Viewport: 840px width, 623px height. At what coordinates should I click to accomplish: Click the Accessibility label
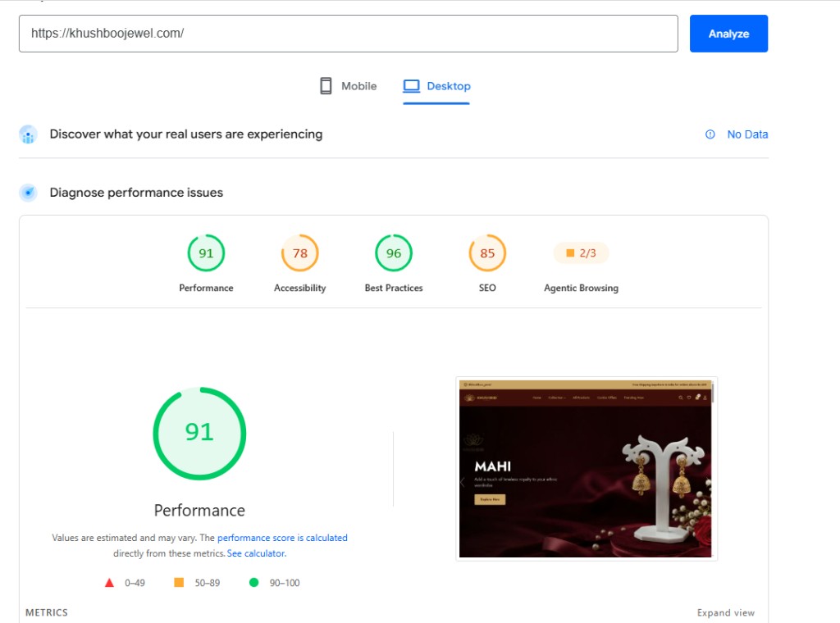pos(300,288)
